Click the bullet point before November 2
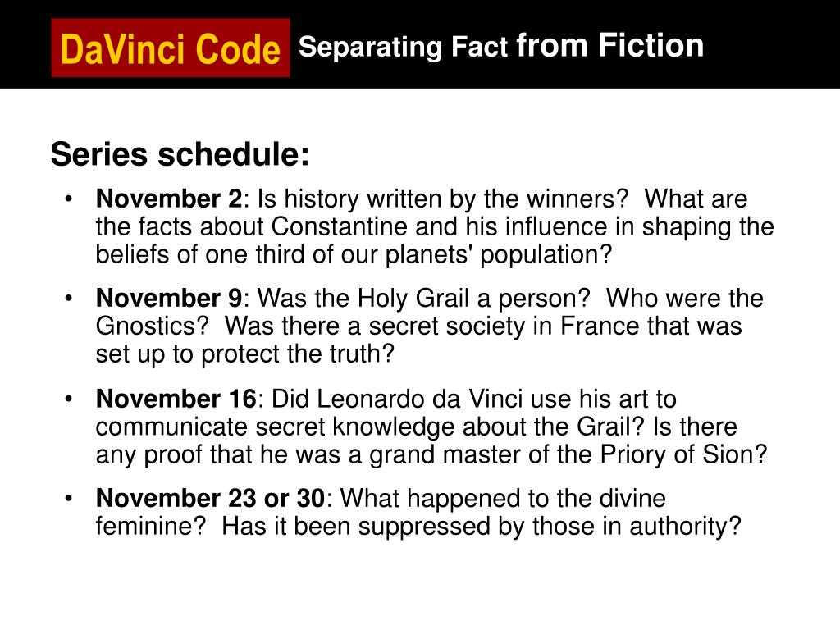This screenshot has height=630, width=840. [x=68, y=199]
